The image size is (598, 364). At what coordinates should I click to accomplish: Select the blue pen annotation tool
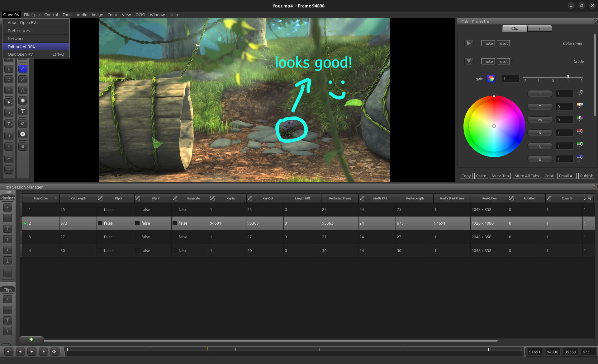pos(23,69)
